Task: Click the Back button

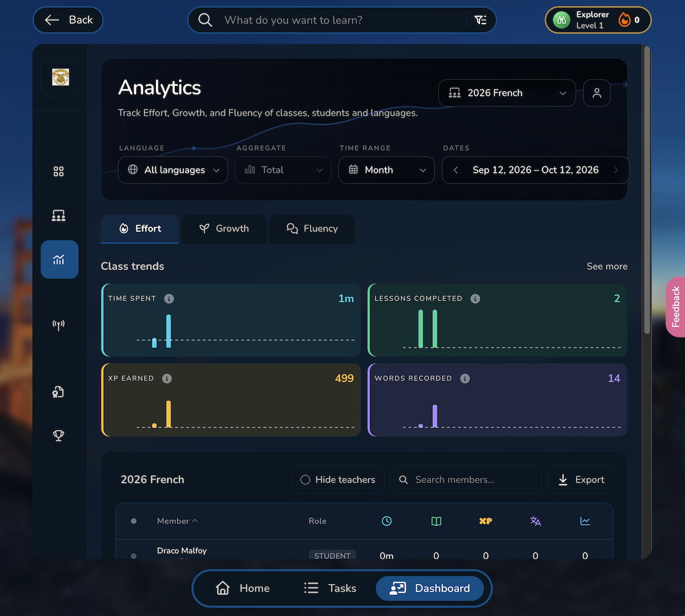Action: click(68, 20)
